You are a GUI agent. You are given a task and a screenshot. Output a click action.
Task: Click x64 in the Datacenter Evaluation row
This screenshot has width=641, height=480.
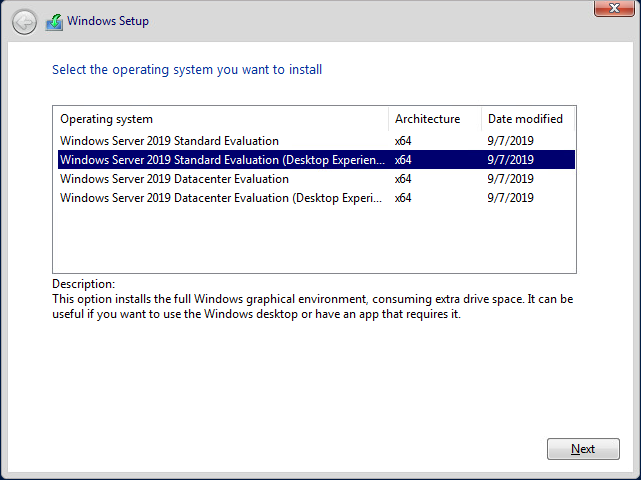tap(403, 179)
